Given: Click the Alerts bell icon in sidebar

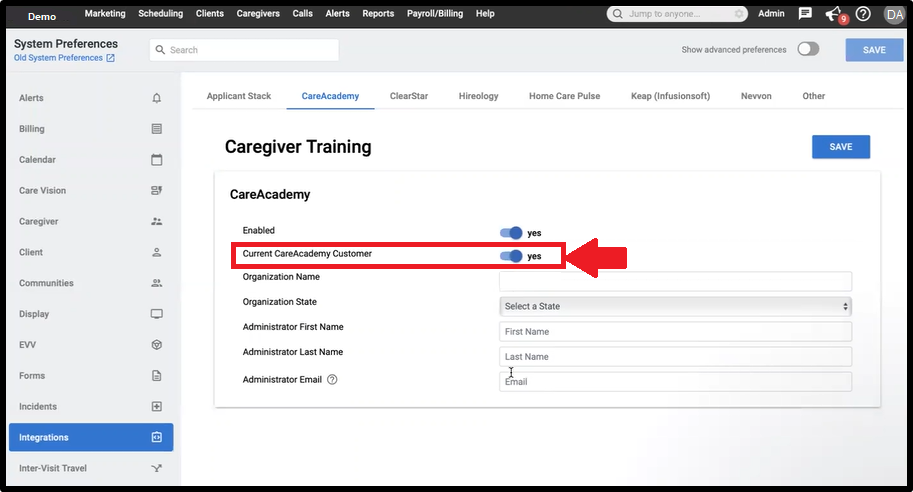Looking at the screenshot, I should (157, 98).
